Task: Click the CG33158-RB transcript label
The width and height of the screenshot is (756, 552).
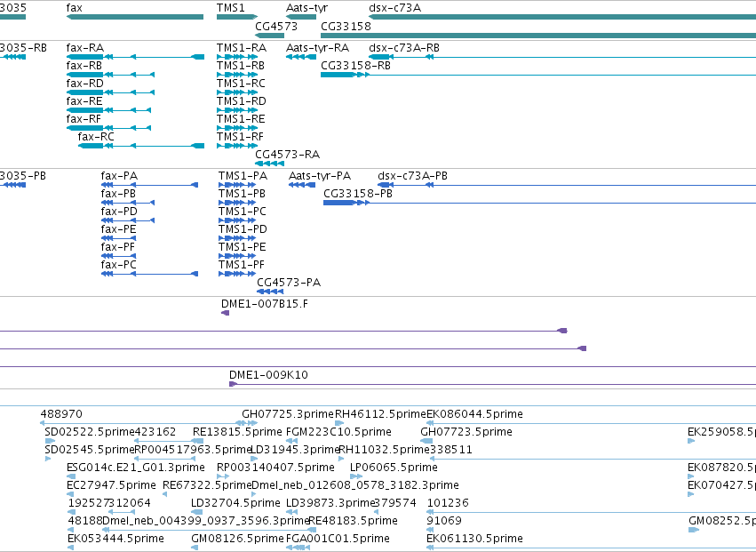Action: tap(356, 66)
